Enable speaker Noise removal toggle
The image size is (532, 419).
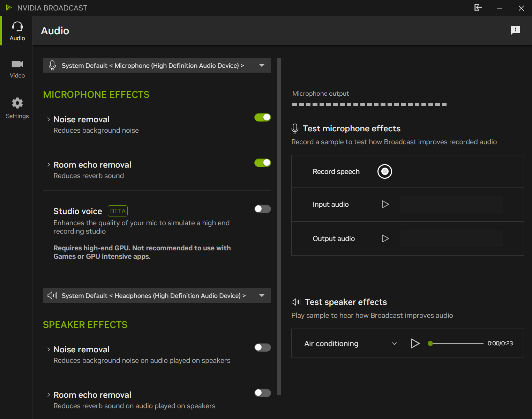tap(262, 347)
